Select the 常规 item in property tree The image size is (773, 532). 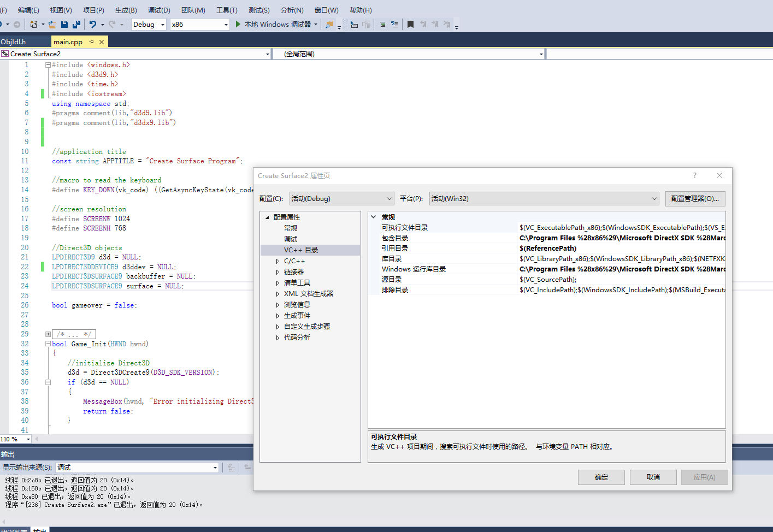tap(291, 228)
